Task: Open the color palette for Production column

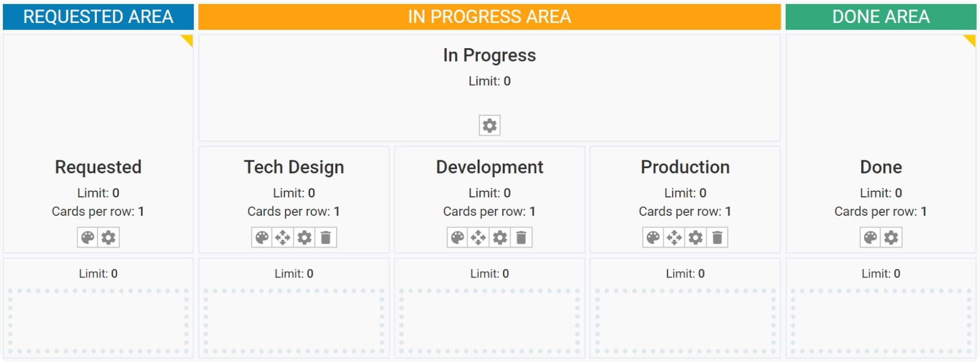Action: click(x=652, y=237)
